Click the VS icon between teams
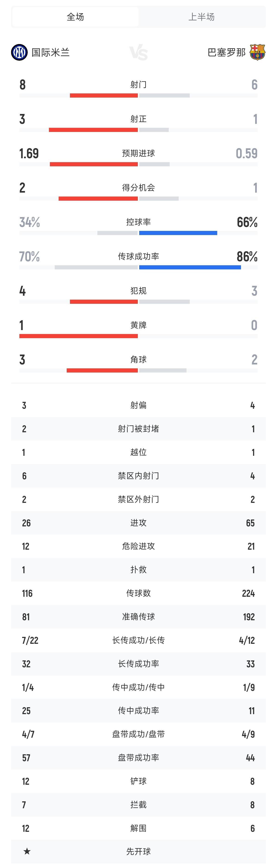Viewport: 277px width, 868px height. tap(138, 53)
